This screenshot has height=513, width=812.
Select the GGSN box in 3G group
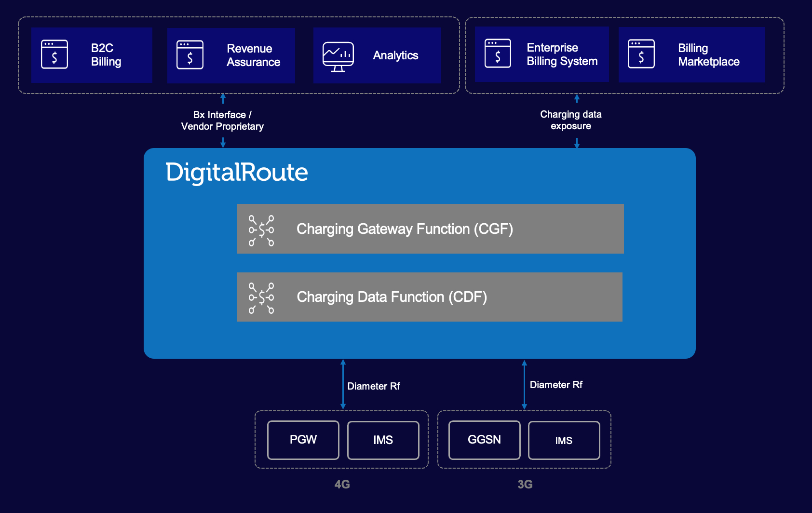[484, 440]
